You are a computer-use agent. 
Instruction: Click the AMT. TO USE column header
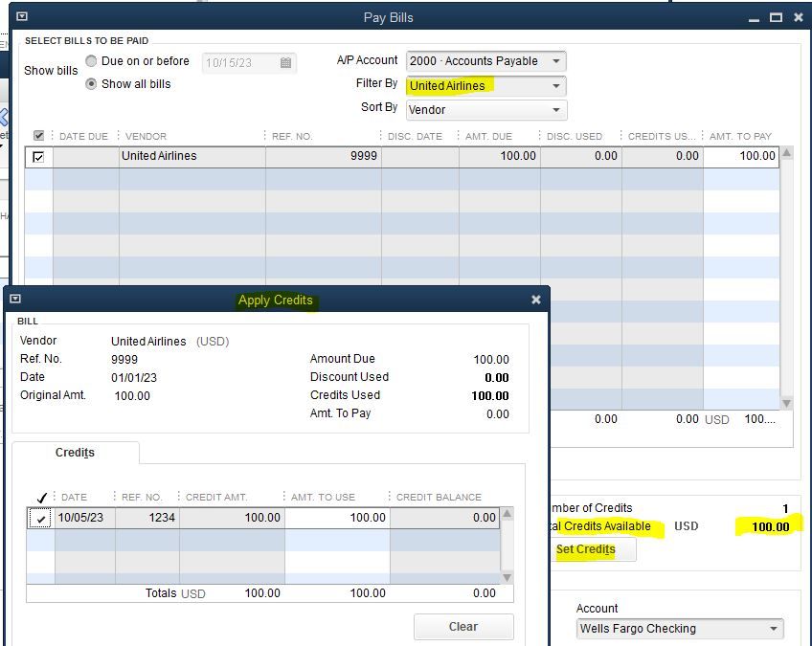(x=323, y=497)
